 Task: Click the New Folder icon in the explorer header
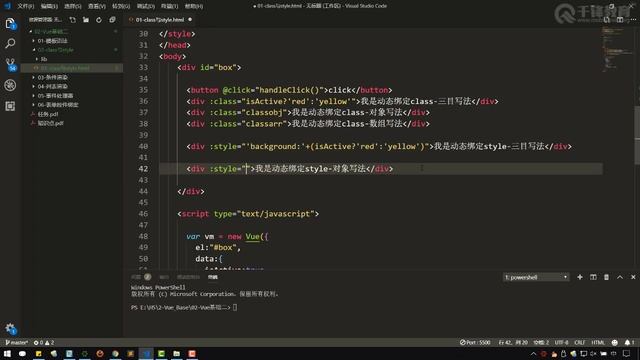pos(86,20)
